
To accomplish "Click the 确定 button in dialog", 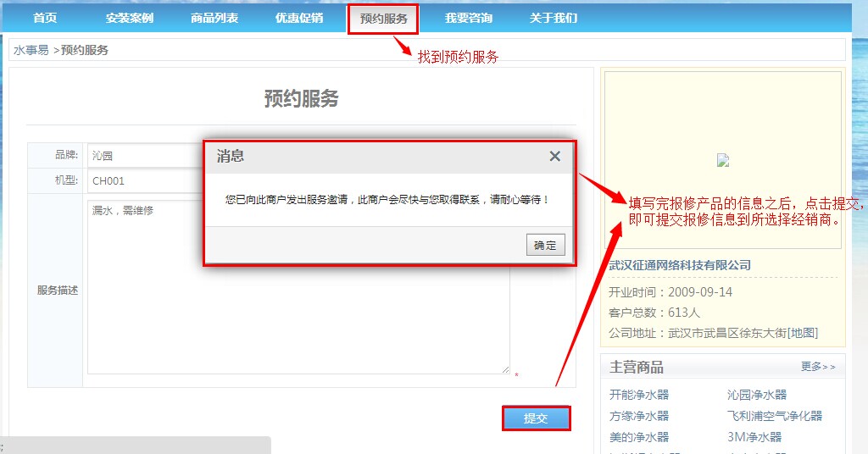I will (x=545, y=246).
